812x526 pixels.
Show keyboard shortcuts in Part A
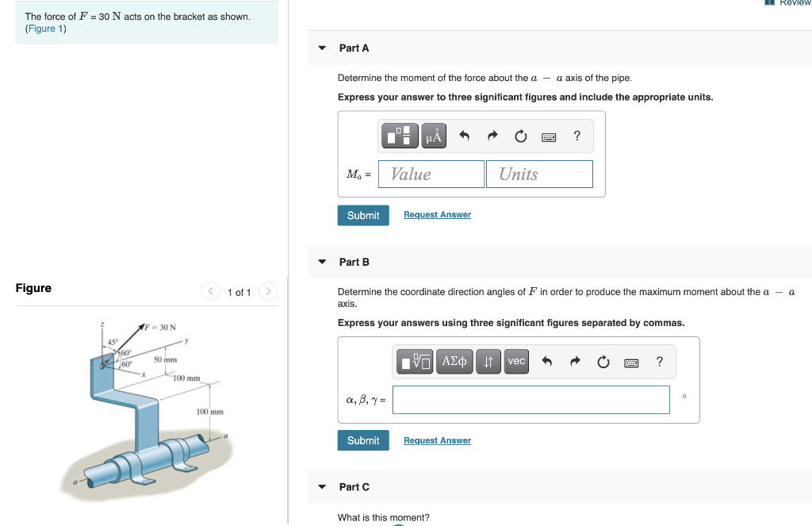[549, 136]
